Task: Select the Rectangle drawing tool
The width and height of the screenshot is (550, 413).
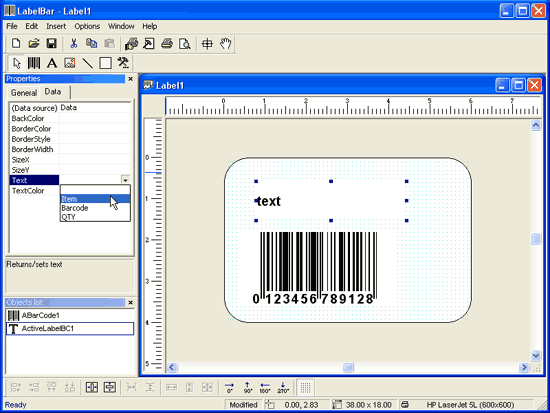Action: point(105,63)
